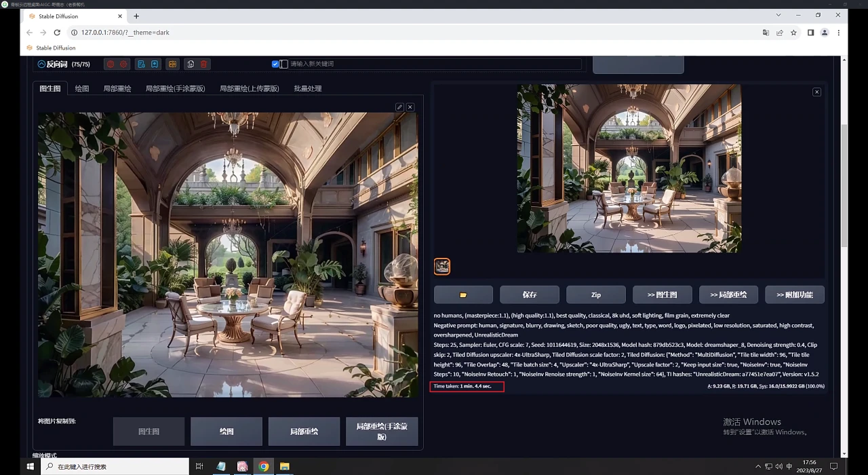Send the result to >> 局部重绘

[728, 294]
